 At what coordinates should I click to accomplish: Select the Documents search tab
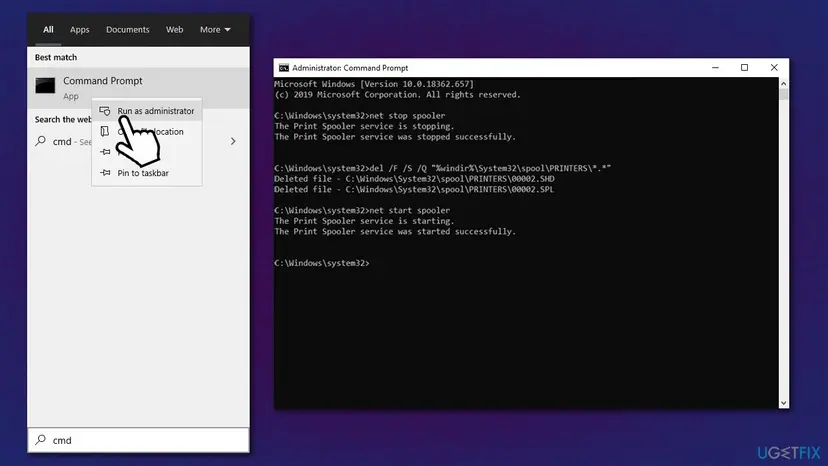point(128,30)
